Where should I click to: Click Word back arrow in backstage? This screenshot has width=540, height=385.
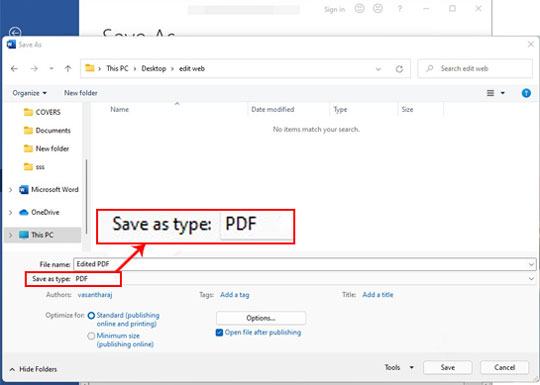point(15,32)
